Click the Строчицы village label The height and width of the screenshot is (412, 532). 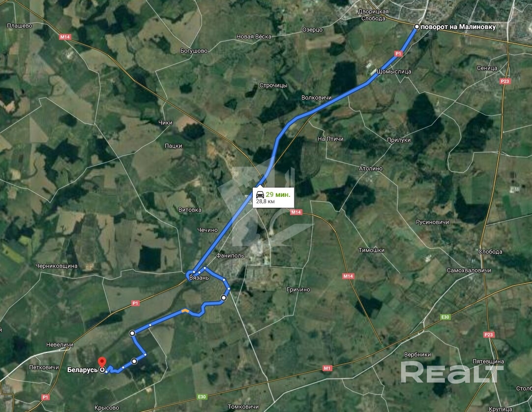click(273, 85)
